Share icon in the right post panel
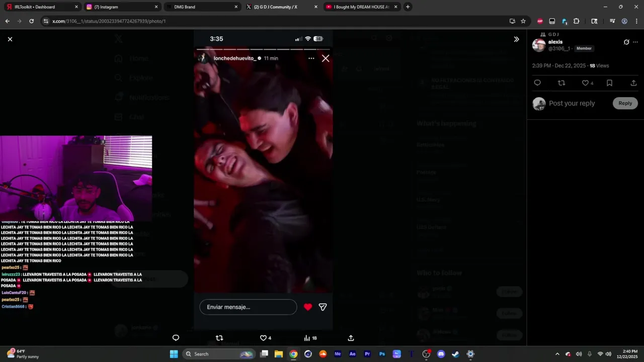 point(633,83)
